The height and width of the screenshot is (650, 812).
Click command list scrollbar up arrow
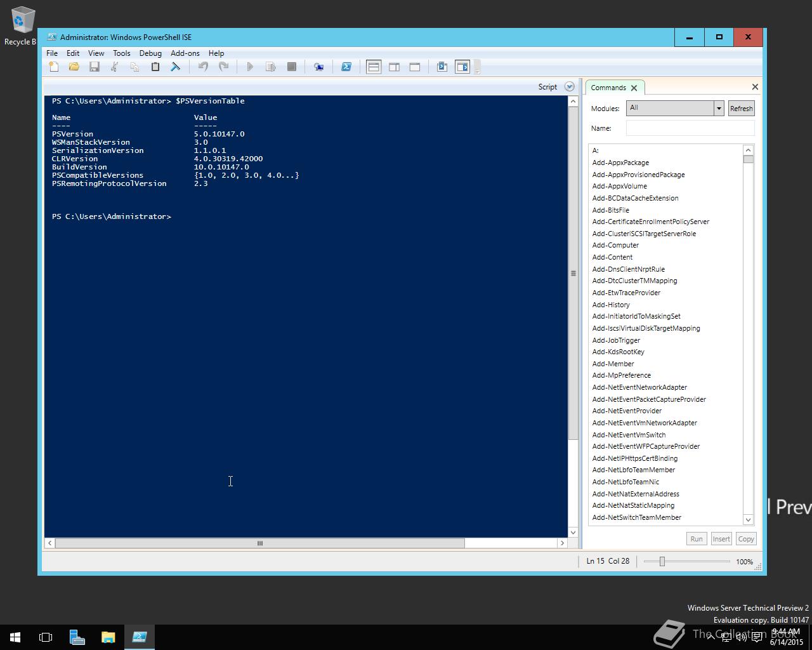(x=748, y=150)
